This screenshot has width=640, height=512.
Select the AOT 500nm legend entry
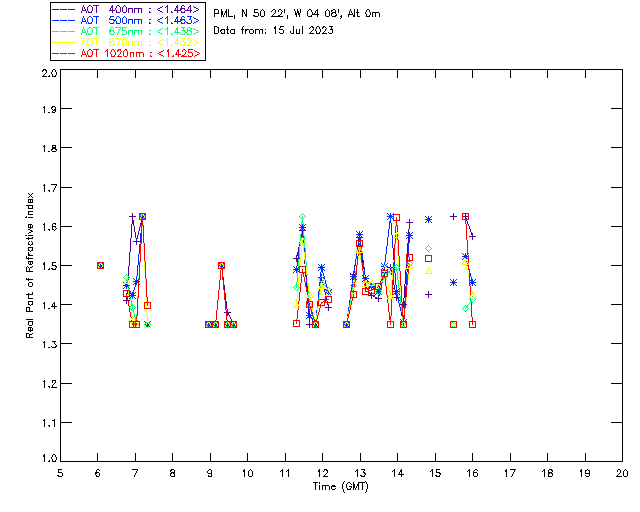click(127, 19)
